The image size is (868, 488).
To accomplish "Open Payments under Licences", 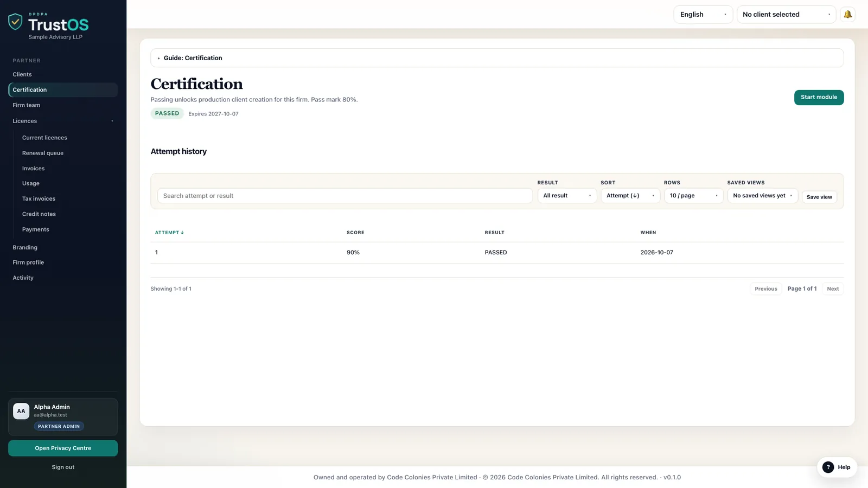I will click(36, 229).
